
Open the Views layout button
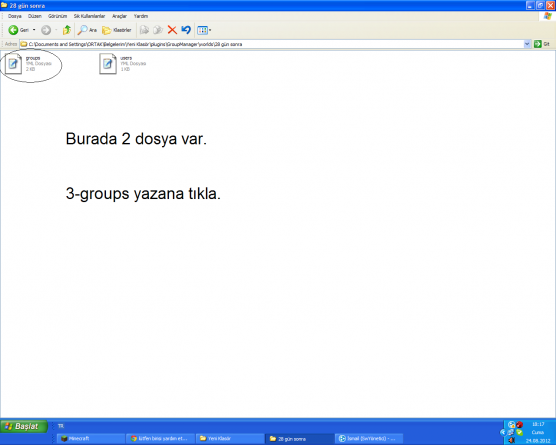tap(202, 30)
